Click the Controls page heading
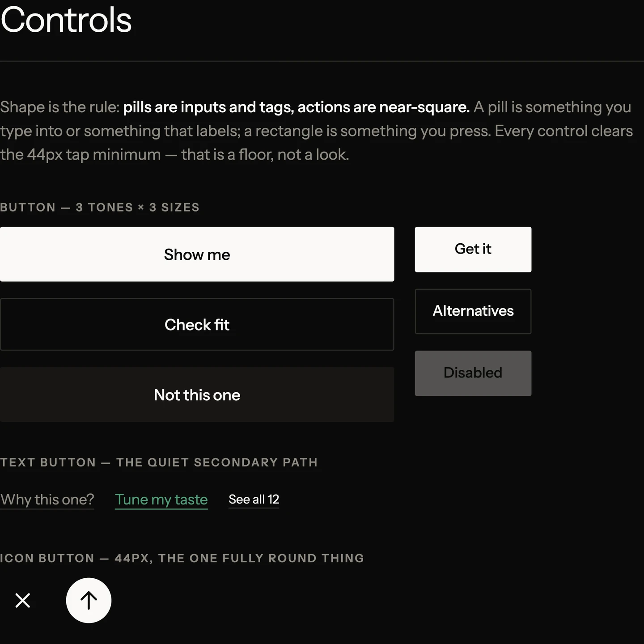The height and width of the screenshot is (644, 644). coord(66,20)
